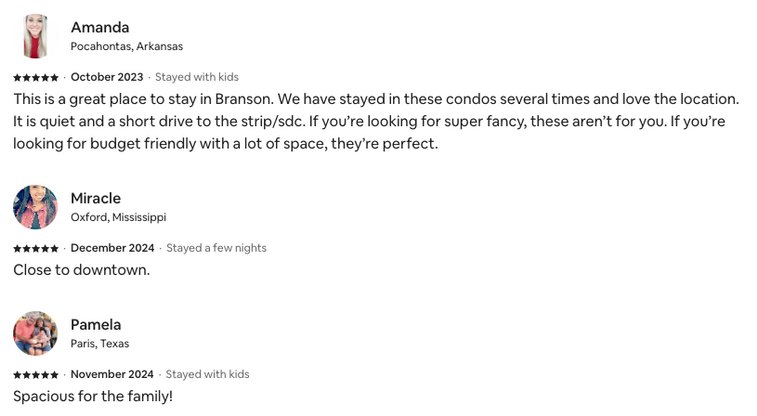Click the reviewer name Amanda

(100, 27)
